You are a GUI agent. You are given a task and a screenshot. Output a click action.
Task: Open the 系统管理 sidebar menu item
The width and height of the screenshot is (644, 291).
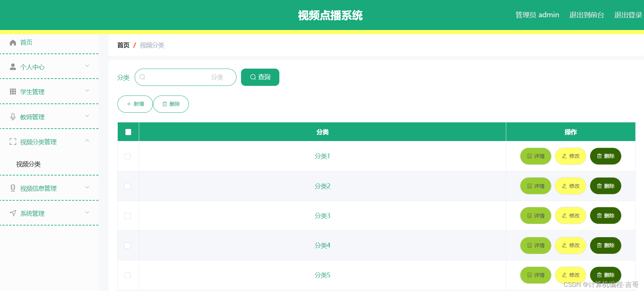pyautogui.click(x=49, y=213)
